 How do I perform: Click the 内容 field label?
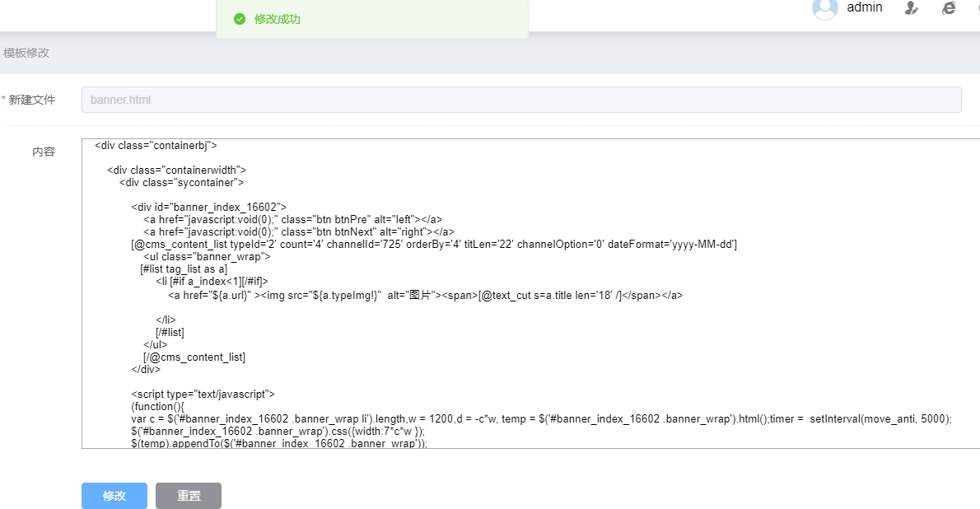pos(44,152)
